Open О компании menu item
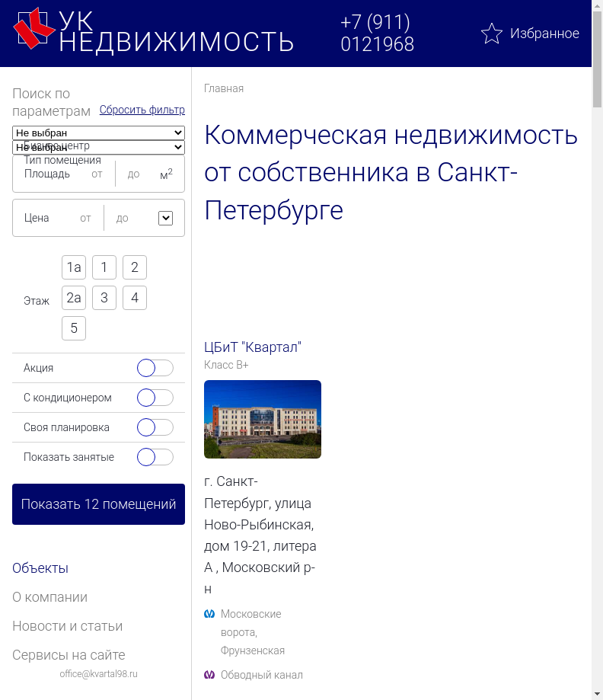 50,597
